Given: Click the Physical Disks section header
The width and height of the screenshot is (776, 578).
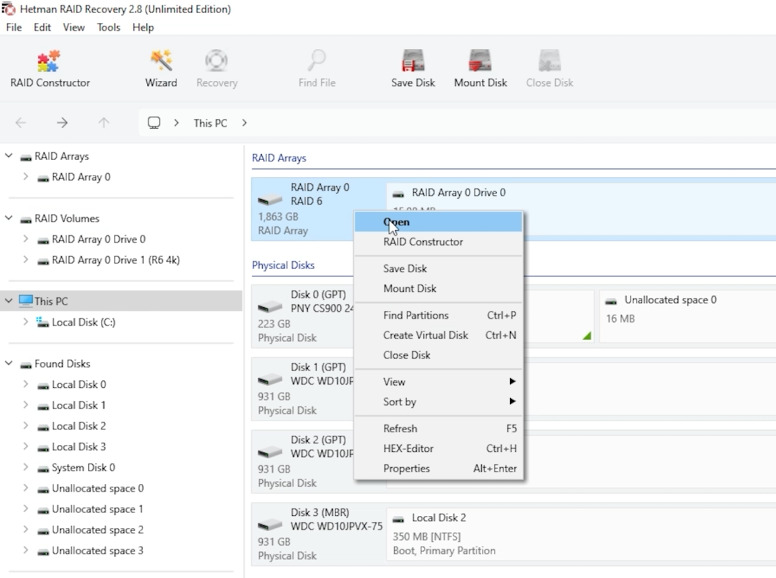Looking at the screenshot, I should coord(283,265).
